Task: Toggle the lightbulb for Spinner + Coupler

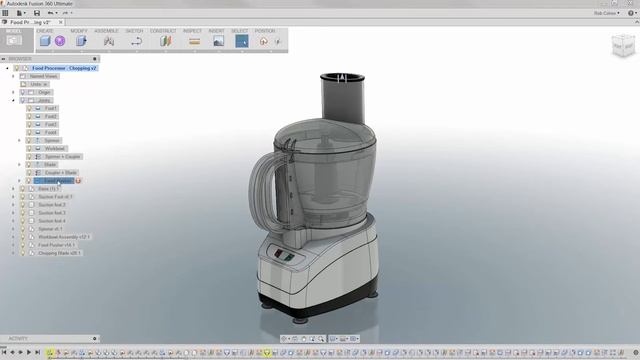Action: tap(29, 157)
